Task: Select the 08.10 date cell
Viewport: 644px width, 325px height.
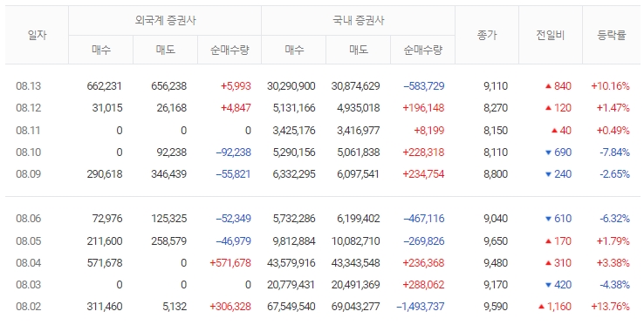Action: tap(28, 152)
